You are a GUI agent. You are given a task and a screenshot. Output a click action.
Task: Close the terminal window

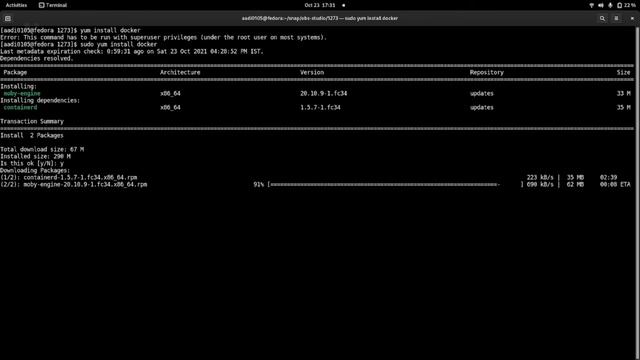coord(632,18)
